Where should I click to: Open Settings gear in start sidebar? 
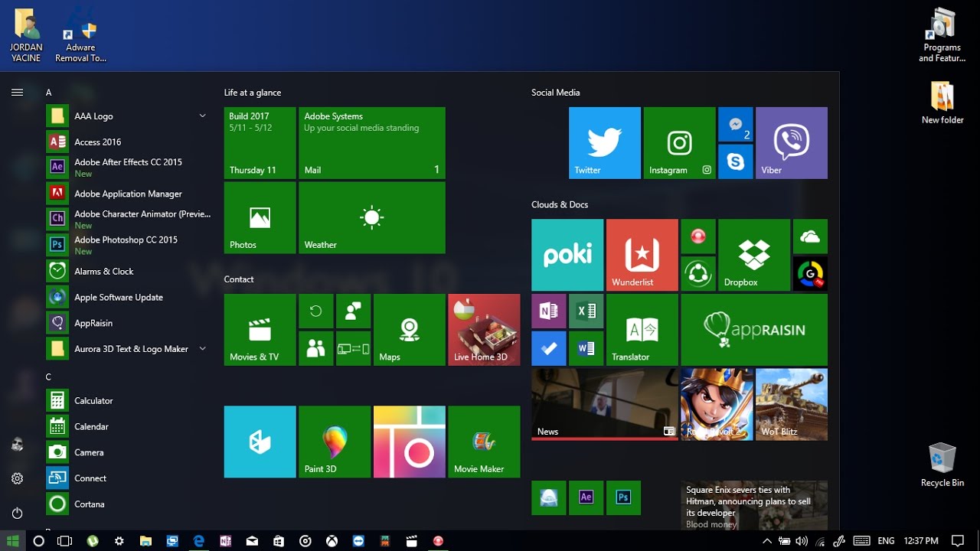pyautogui.click(x=17, y=478)
